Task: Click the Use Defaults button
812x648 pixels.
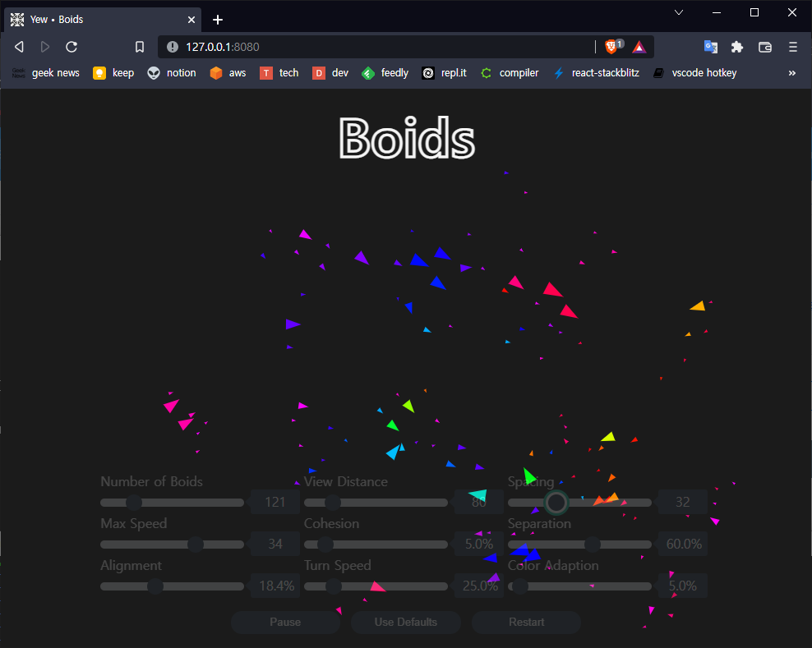Action: (x=406, y=622)
